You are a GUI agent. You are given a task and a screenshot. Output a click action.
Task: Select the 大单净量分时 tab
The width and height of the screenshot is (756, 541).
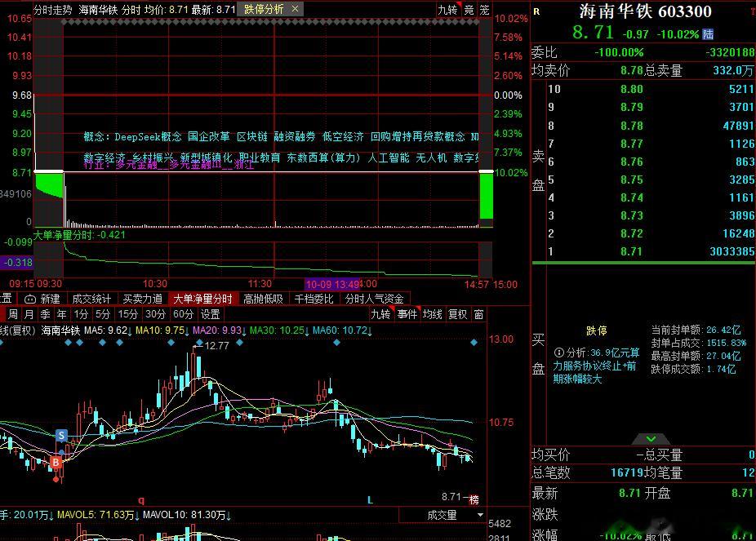click(203, 299)
